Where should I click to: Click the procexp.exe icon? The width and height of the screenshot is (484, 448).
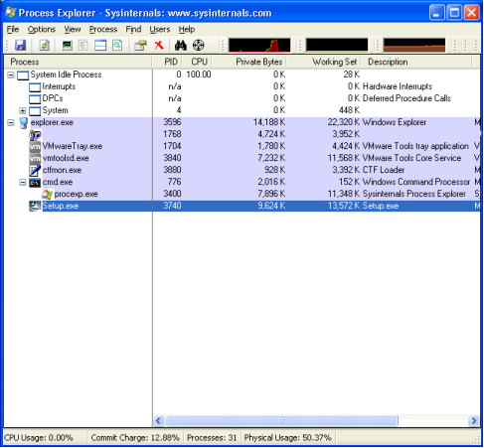[x=47, y=194]
